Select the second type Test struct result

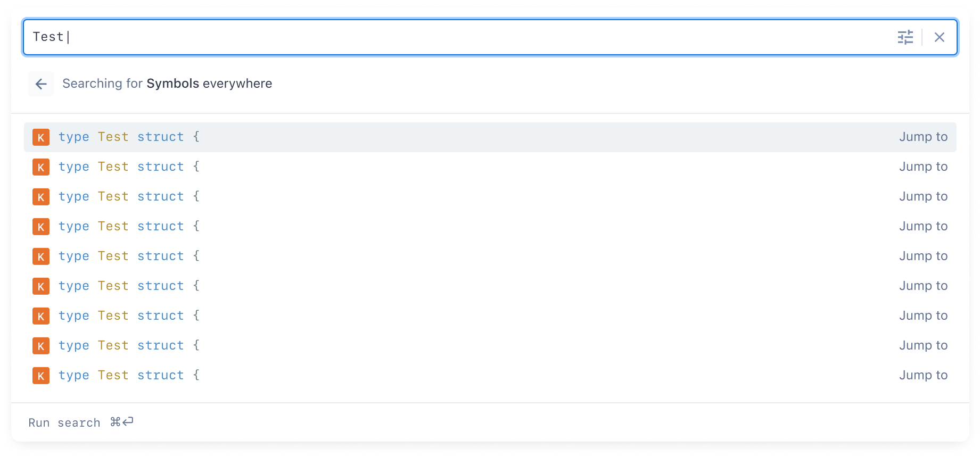coord(490,167)
